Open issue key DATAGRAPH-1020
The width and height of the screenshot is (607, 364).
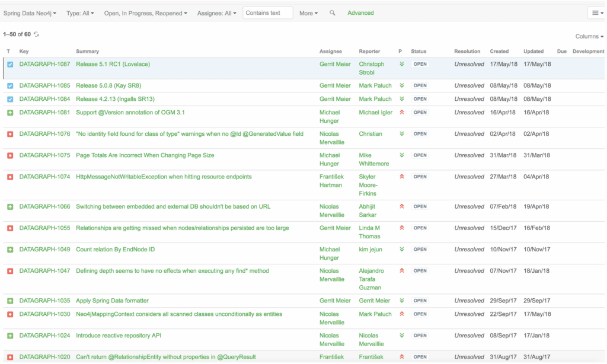pyautogui.click(x=44, y=357)
